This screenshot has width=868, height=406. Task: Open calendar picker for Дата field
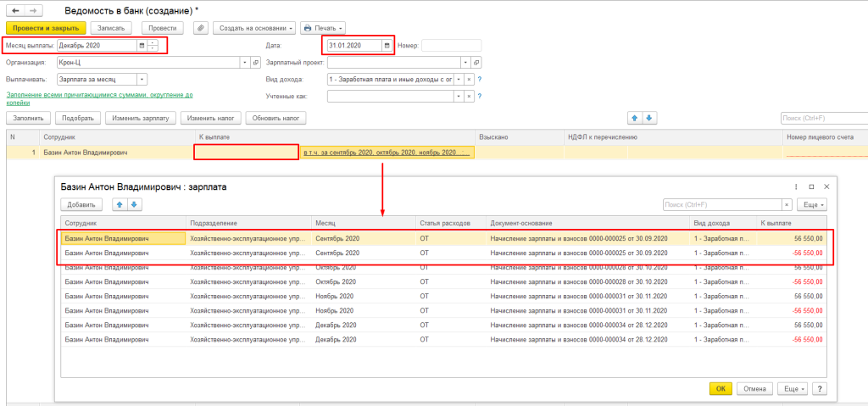pos(387,45)
